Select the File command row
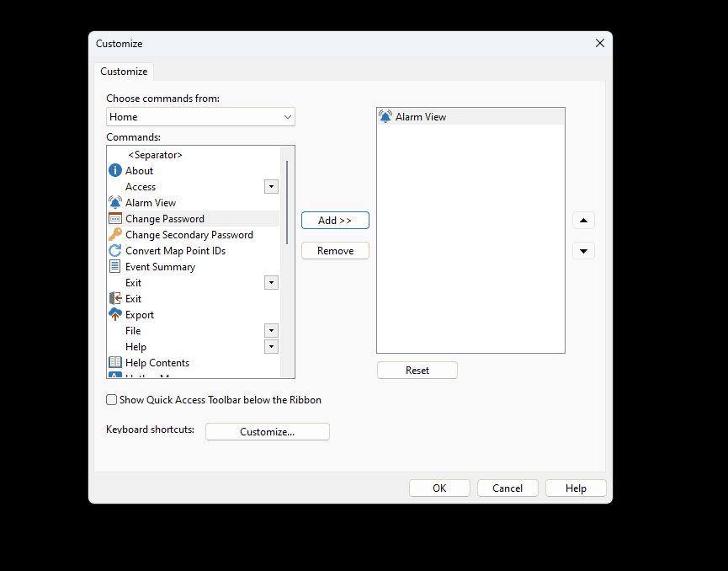 click(193, 331)
